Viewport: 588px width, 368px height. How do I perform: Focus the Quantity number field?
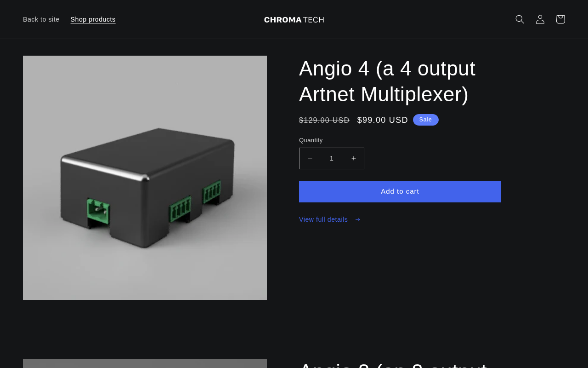tap(332, 158)
